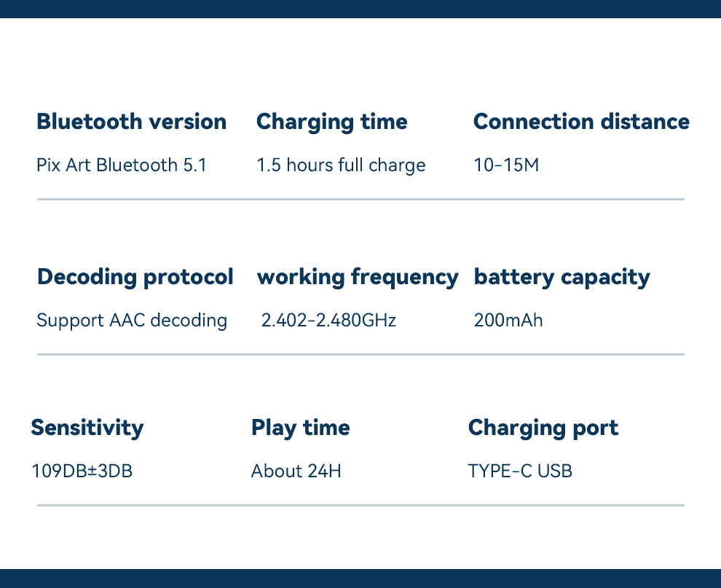Click the Charging port heading
Screen dimensions: 721x588
(x=543, y=428)
